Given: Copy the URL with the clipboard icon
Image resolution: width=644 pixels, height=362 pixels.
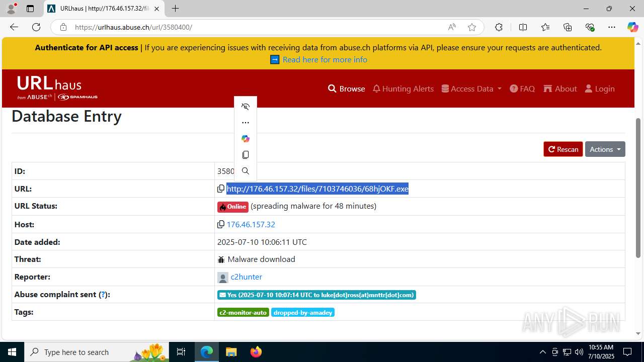Looking at the screenshot, I should pos(221,189).
